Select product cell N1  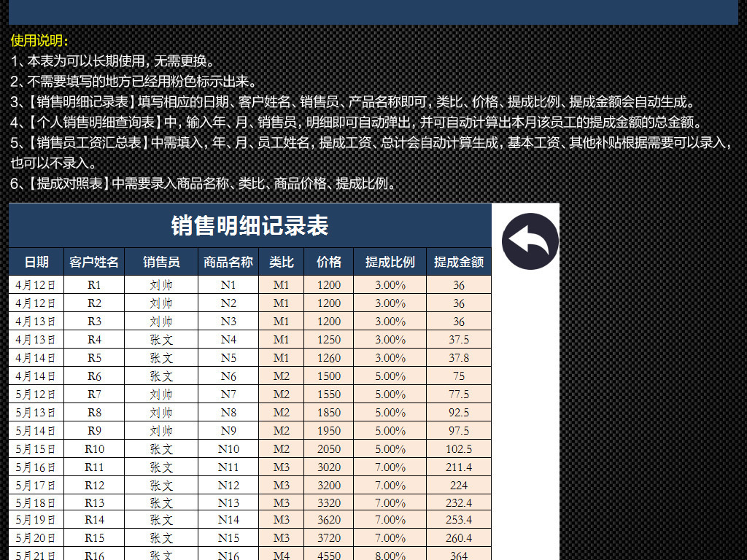pyautogui.click(x=228, y=285)
